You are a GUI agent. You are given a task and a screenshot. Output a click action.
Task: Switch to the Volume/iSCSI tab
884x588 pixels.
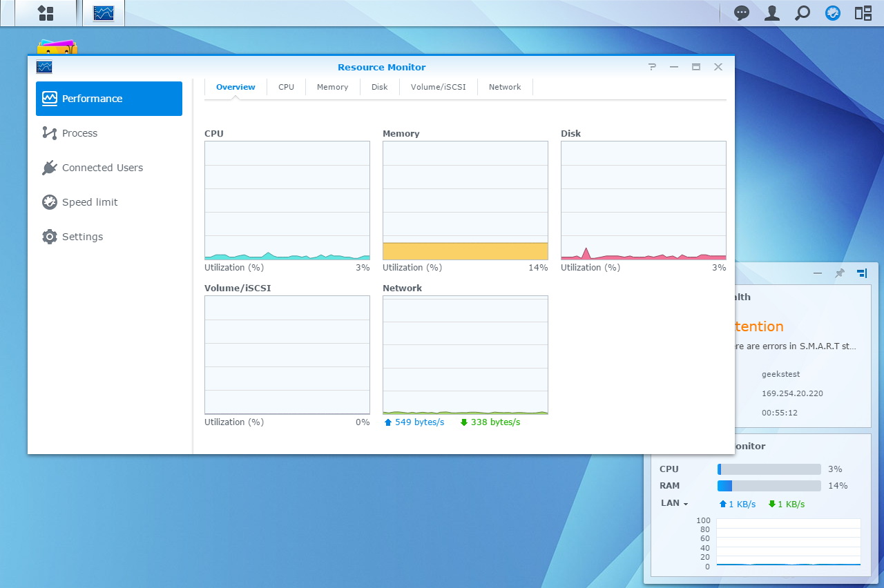[x=438, y=87]
